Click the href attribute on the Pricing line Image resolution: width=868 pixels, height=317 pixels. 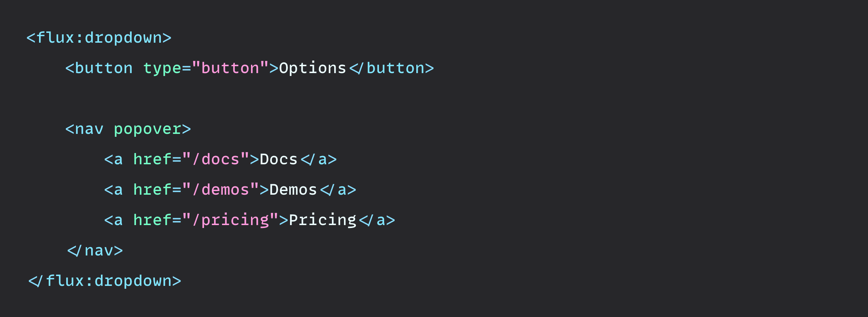tap(152, 220)
